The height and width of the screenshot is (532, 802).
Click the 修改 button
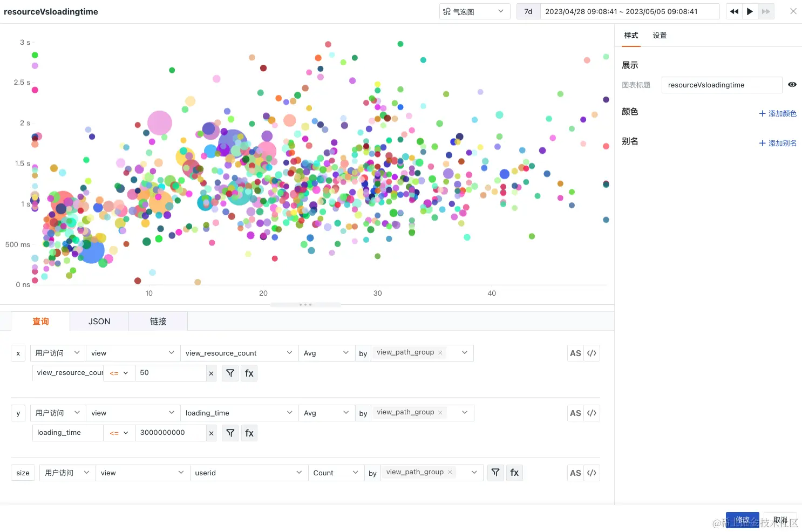742,520
